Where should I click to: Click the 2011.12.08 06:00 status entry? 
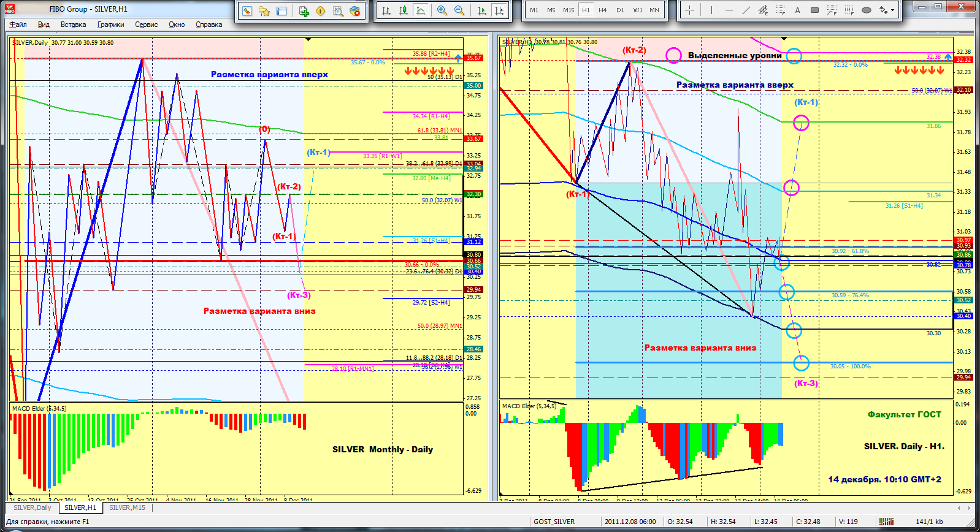click(630, 522)
